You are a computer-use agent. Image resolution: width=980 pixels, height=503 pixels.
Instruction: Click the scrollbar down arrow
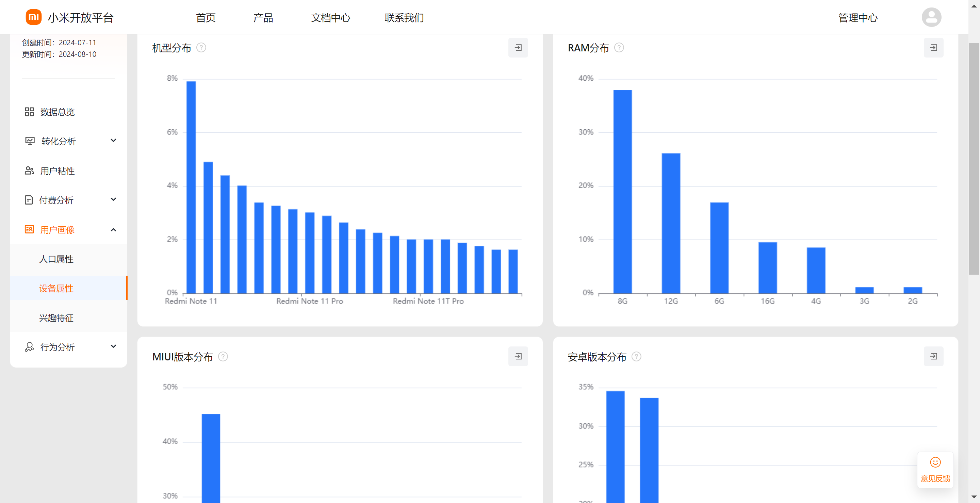[974, 497]
